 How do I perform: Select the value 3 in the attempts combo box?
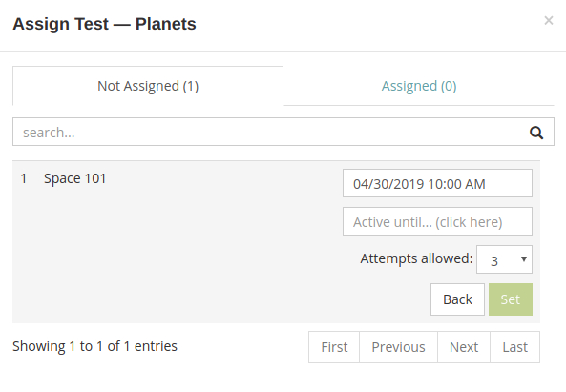tap(504, 259)
